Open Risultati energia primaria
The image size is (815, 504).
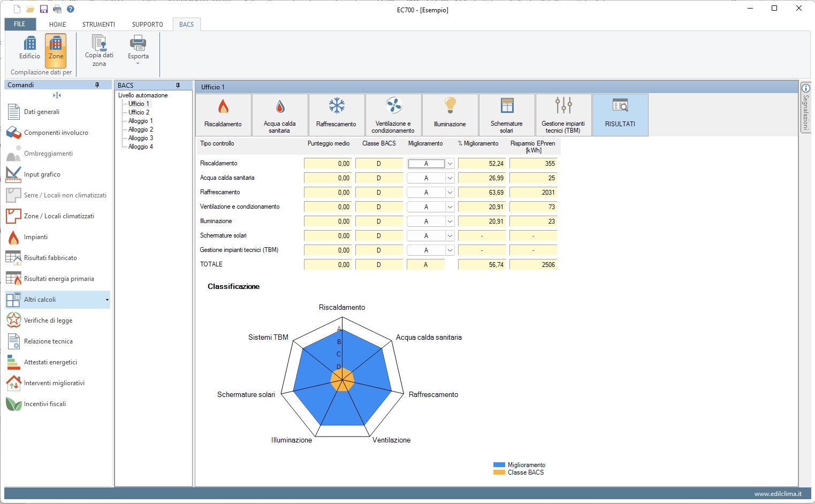[57, 279]
